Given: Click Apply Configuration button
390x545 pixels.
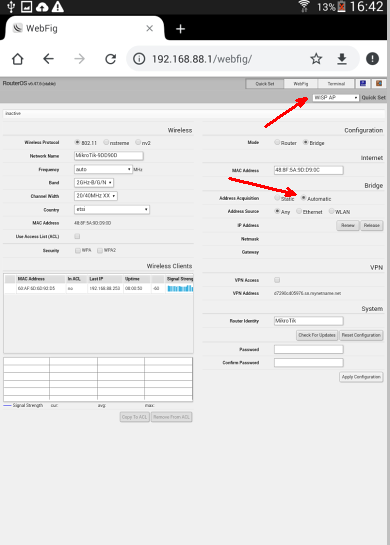Looking at the screenshot, I should [361, 377].
